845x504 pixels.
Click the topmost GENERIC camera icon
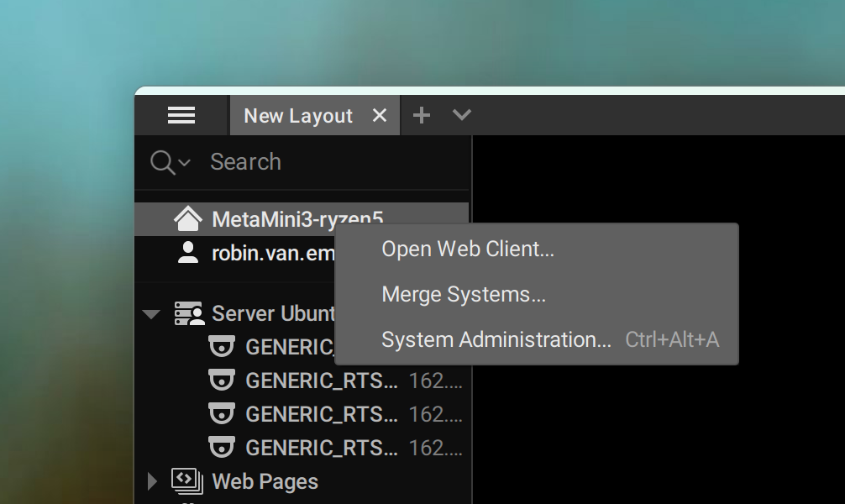coord(222,347)
